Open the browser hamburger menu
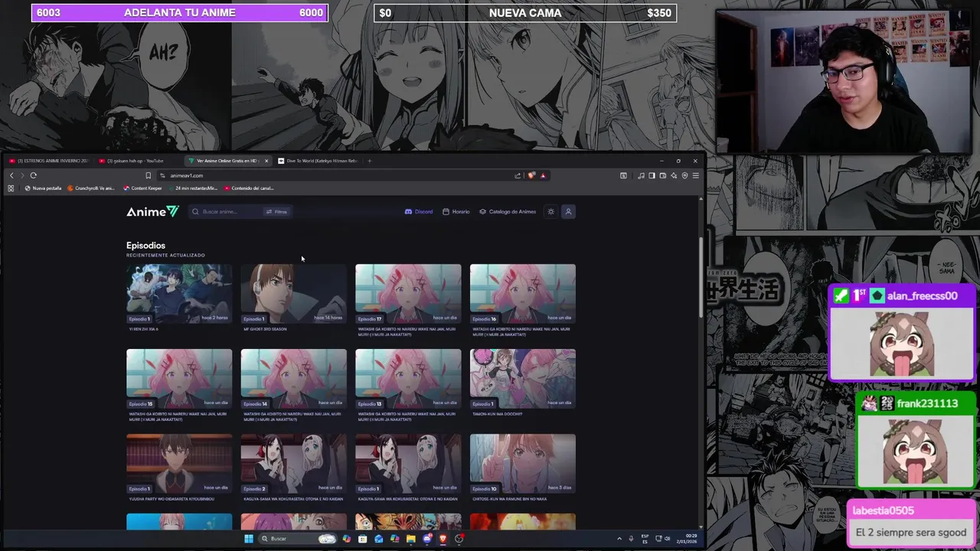 pyautogui.click(x=696, y=175)
